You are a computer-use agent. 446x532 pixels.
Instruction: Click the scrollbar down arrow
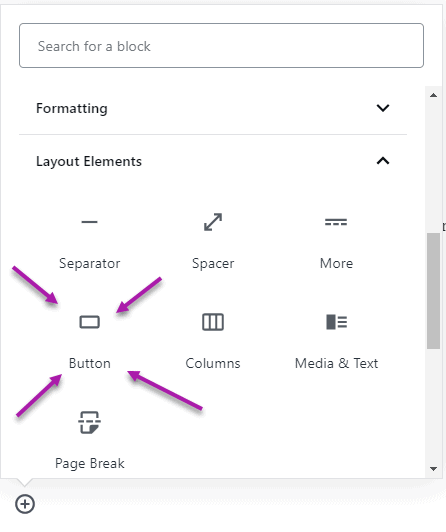tap(433, 469)
